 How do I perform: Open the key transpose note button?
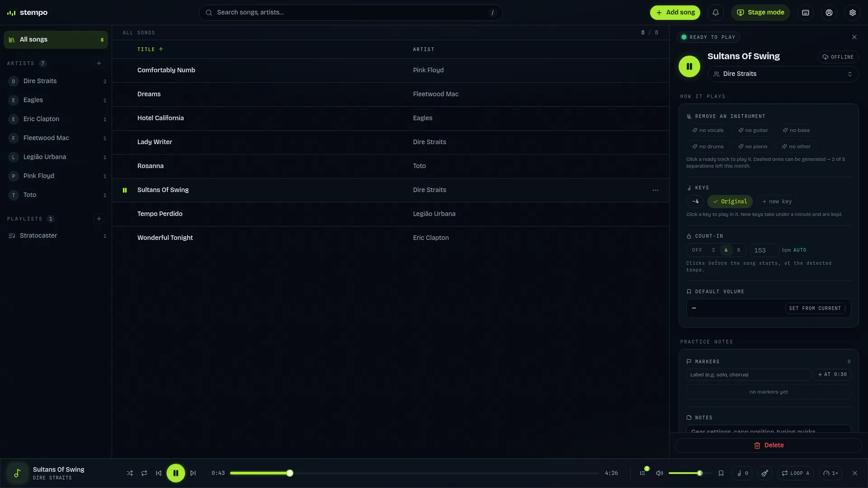(x=742, y=473)
